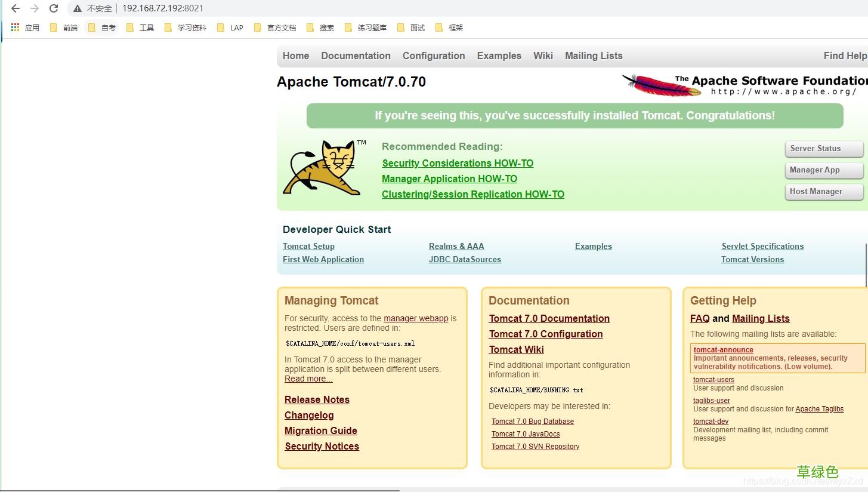
Task: Open the 官方文档 bookmark folder
Action: (x=274, y=27)
